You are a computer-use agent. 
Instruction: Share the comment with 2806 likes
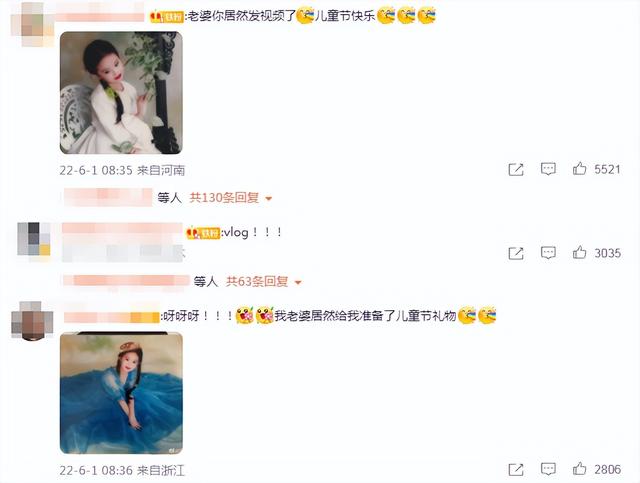click(516, 470)
